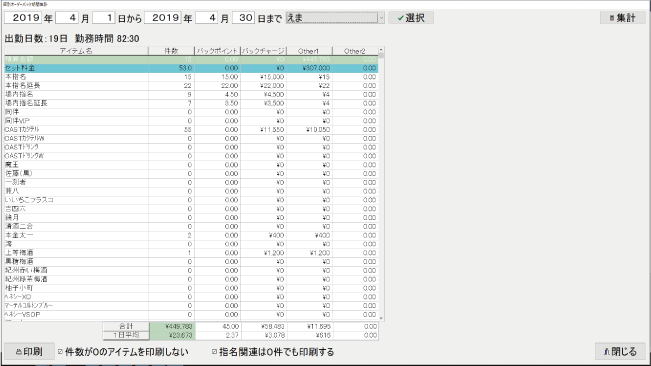Select the ヘネシーXO row

191,297
